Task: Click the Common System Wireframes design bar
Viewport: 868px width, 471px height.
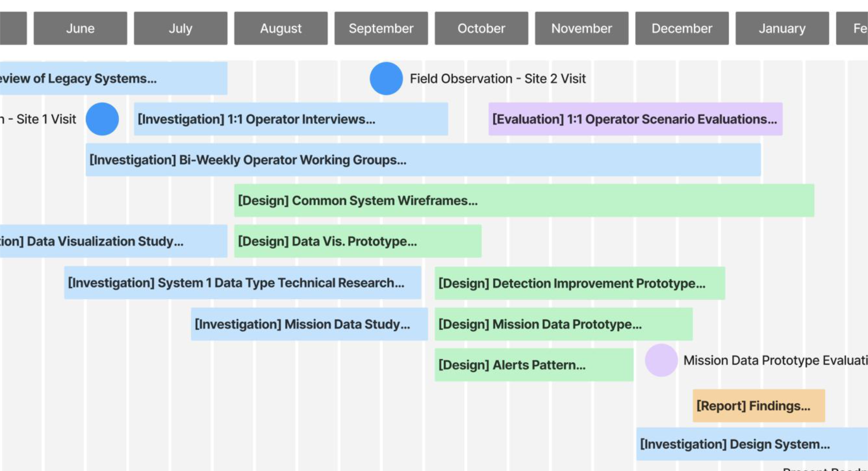Action: (524, 200)
